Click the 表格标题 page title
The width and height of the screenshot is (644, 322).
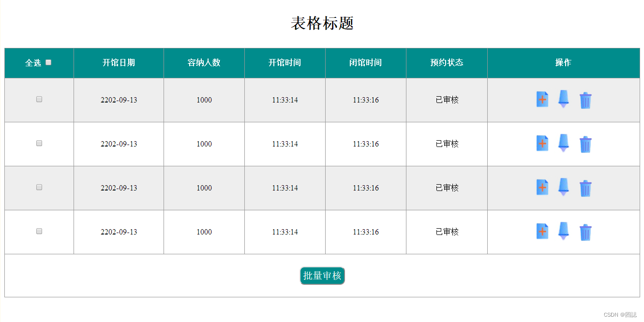tap(322, 23)
